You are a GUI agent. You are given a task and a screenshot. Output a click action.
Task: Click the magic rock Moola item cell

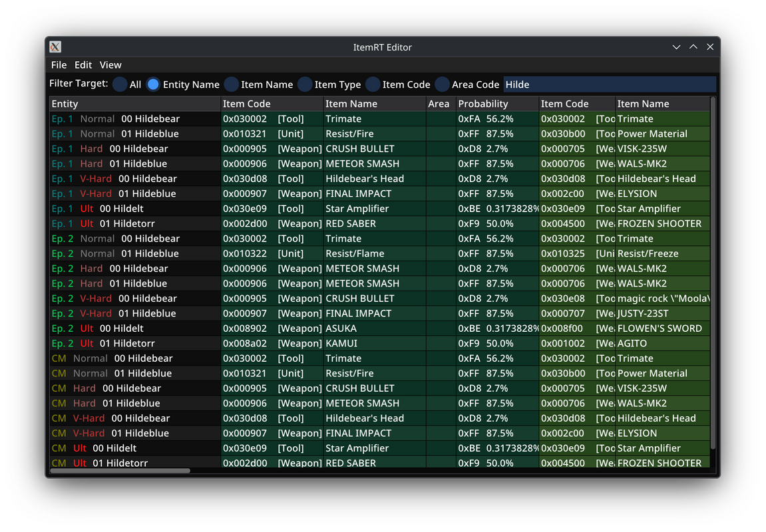[662, 299]
